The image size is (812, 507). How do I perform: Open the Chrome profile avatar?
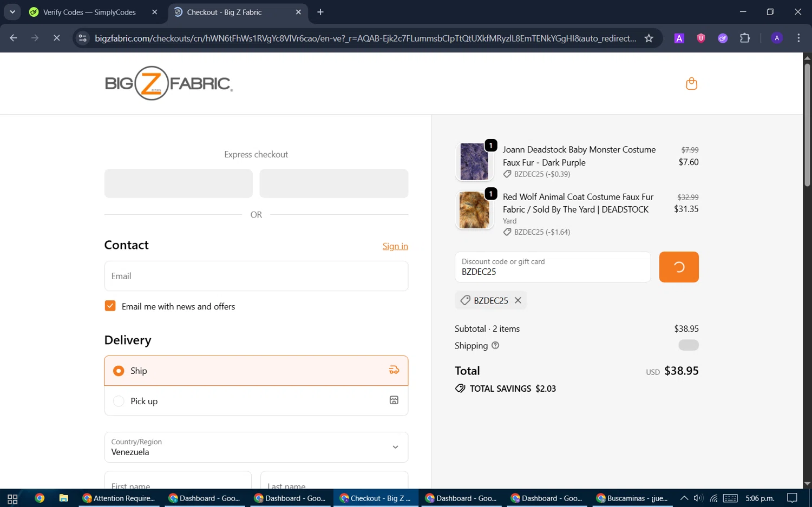pos(777,38)
